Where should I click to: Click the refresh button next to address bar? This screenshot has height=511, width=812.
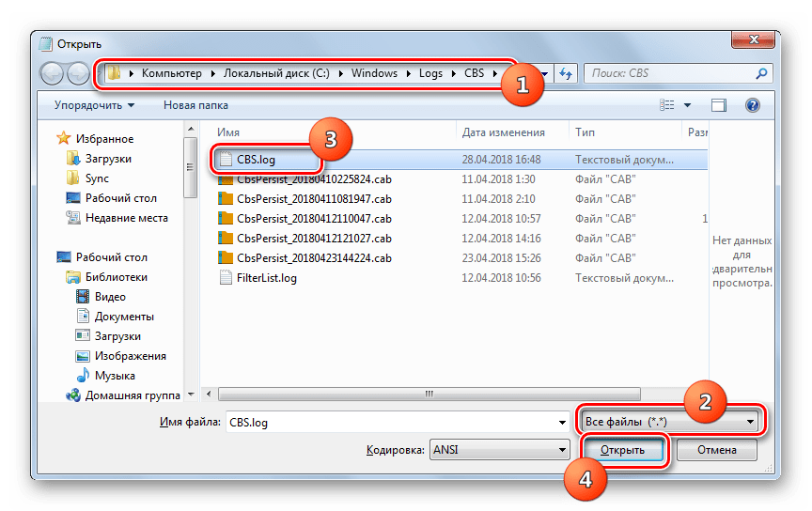click(x=566, y=73)
